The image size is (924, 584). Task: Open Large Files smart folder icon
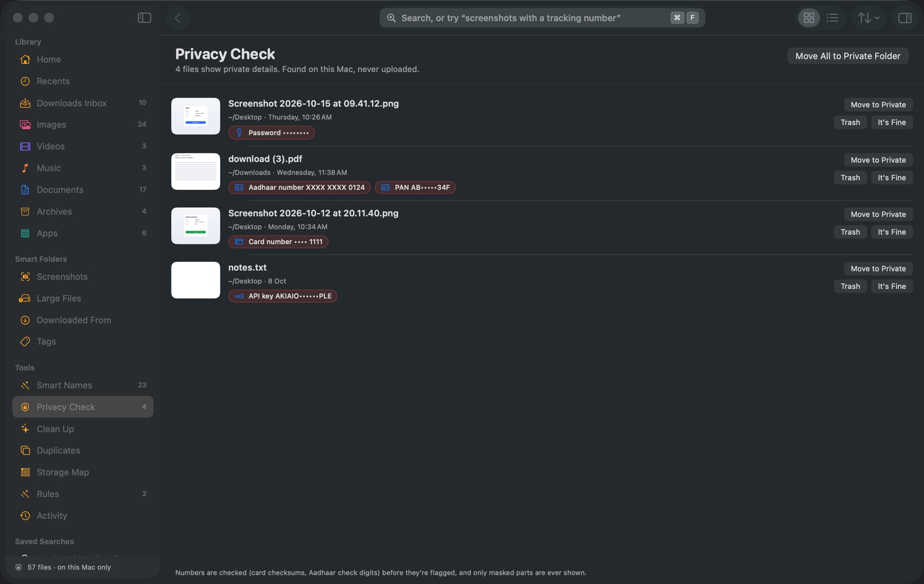click(25, 298)
